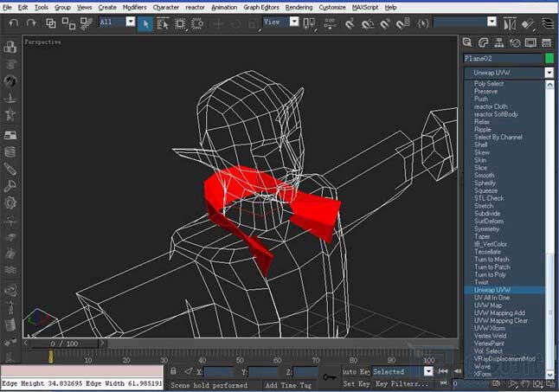
Task: Click the green object color swatch
Action: click(549, 58)
